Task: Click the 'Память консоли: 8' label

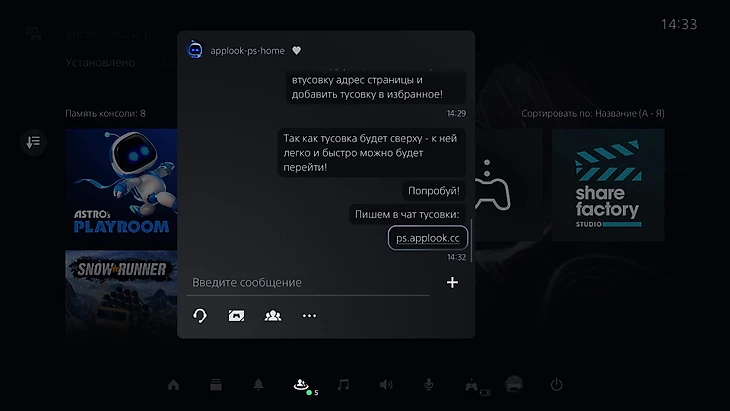Action: coord(105,114)
